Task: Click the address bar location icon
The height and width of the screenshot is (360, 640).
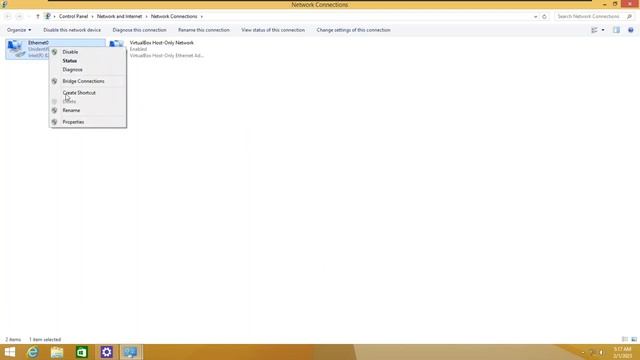Action: [48, 16]
